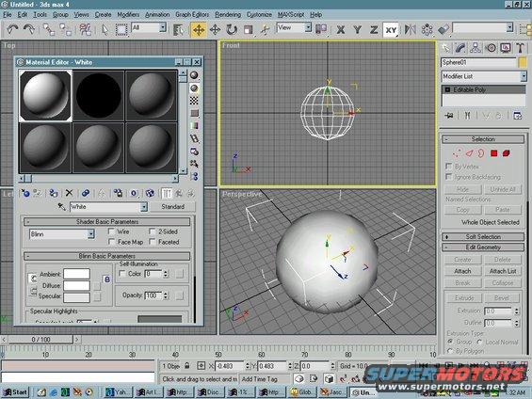This screenshot has height=399, width=532.
Task: Select the Rotate tool in main toolbar
Action: pos(232,30)
